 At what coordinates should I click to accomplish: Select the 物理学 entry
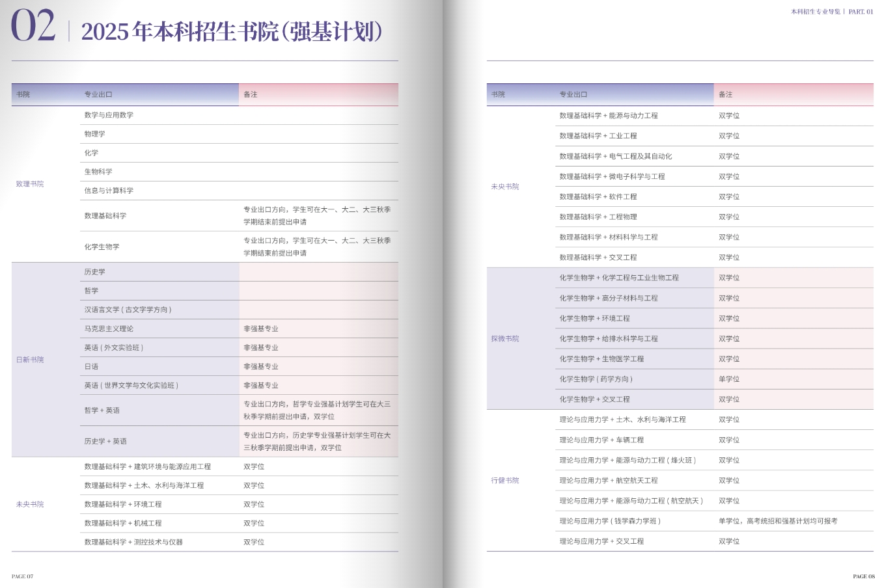coord(94,135)
